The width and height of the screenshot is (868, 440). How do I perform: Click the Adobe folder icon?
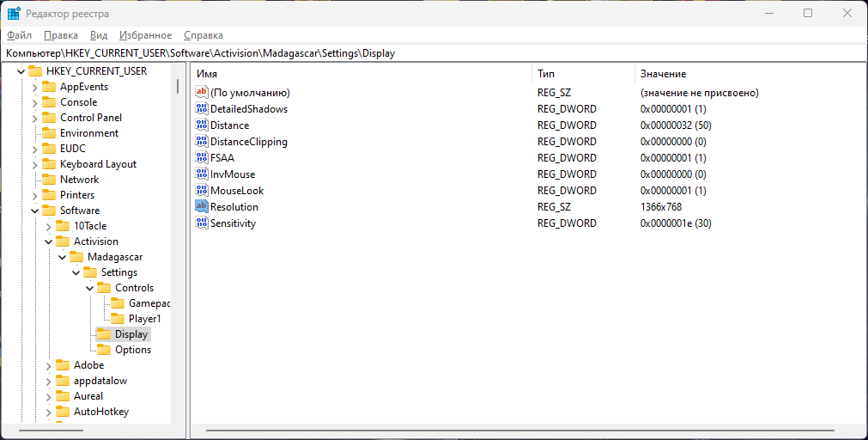click(x=64, y=365)
